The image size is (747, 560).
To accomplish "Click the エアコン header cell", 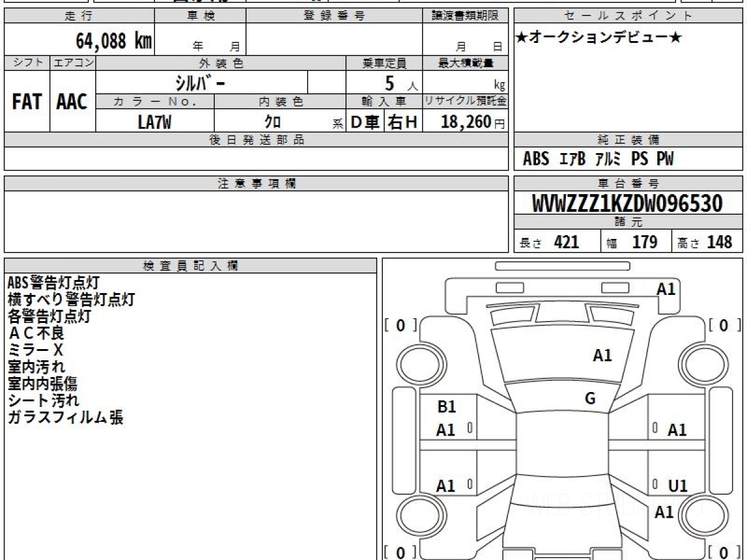I will (73, 63).
